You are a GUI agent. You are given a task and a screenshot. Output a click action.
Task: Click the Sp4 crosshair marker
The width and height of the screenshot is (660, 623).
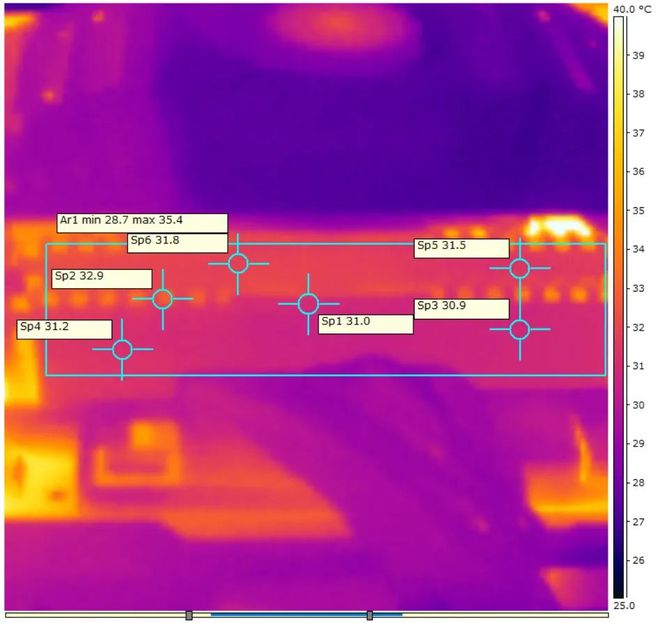(122, 349)
